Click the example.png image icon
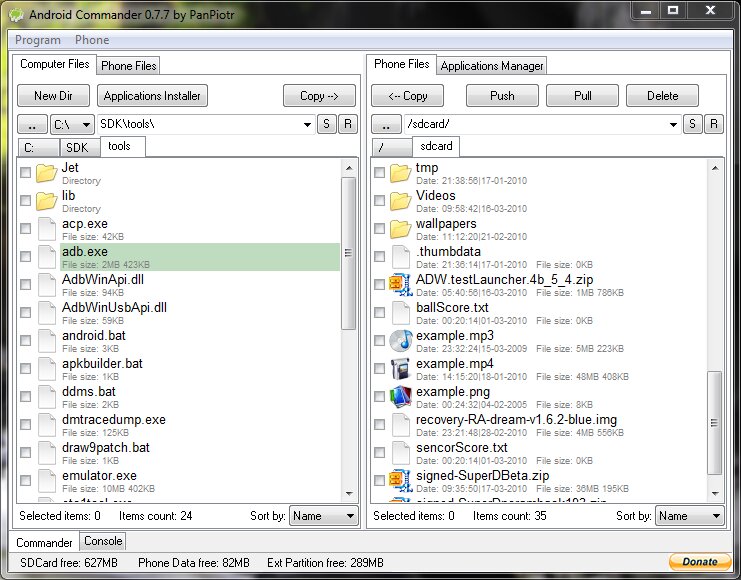Screen dimensions: 741x580 point(400,396)
